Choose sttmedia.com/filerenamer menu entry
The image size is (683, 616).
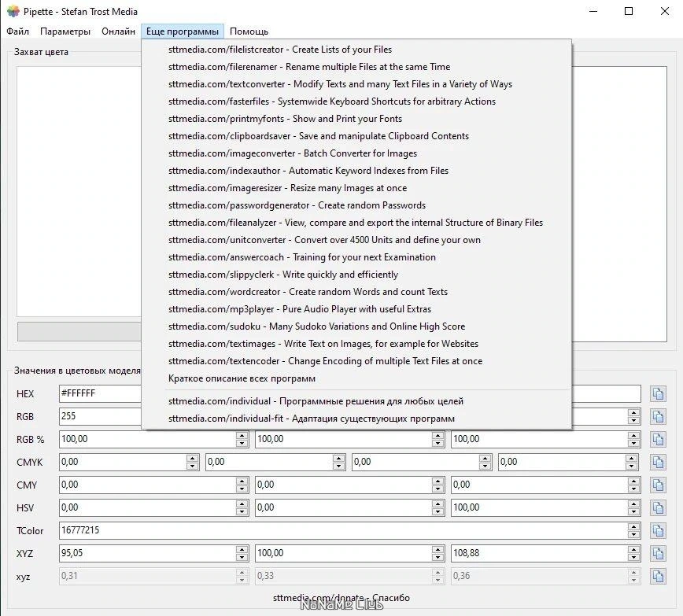(356, 67)
